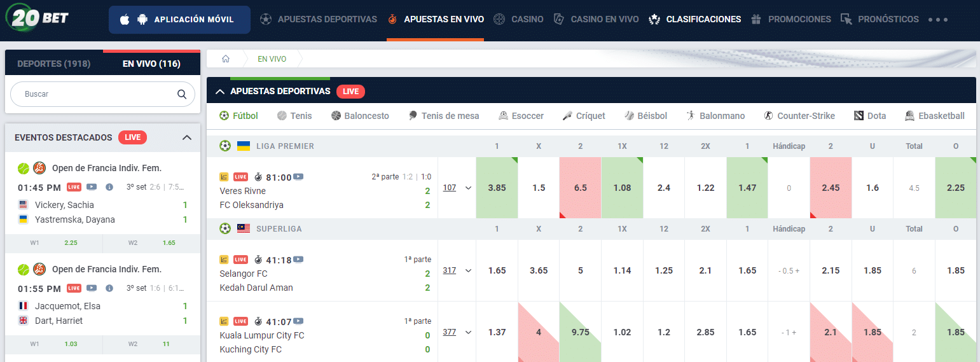
Task: Select the Béisbol sport tab
Action: point(645,116)
